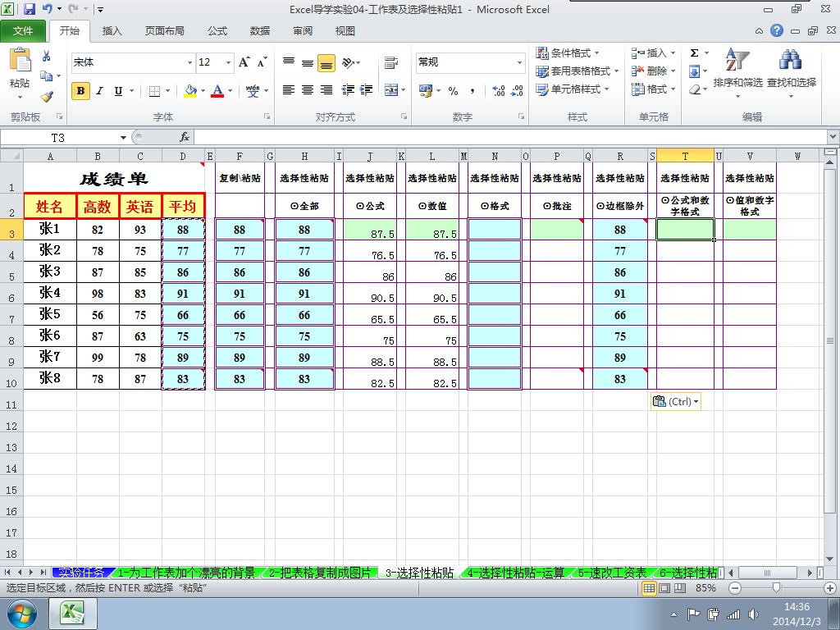
Task: Click the insert function fx icon
Action: pos(185,138)
